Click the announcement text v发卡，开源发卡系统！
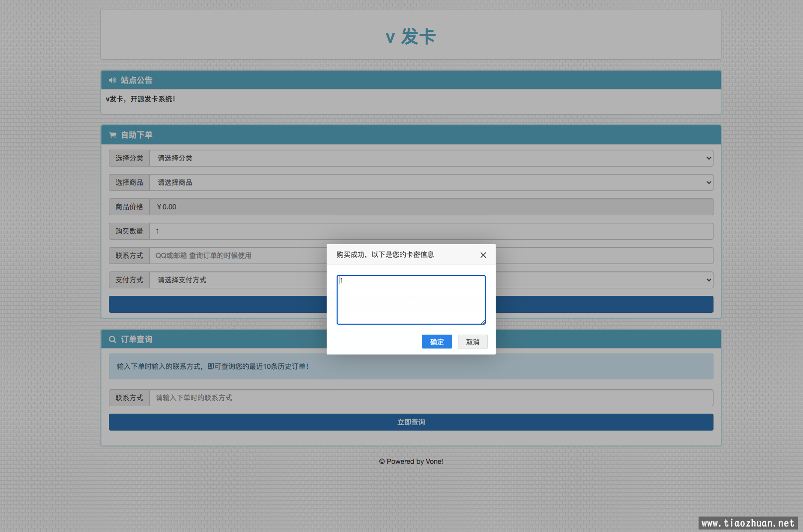The height and width of the screenshot is (532, 803). click(140, 99)
